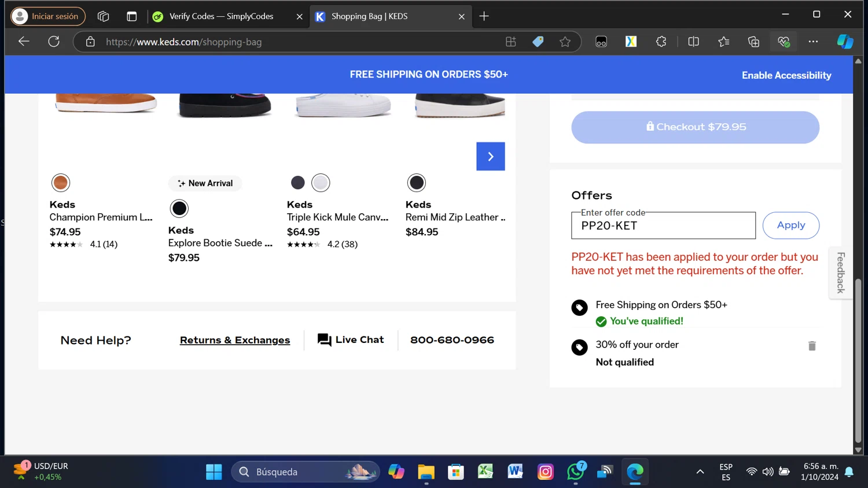
Task: Launch Excel from the taskbar
Action: point(486,472)
